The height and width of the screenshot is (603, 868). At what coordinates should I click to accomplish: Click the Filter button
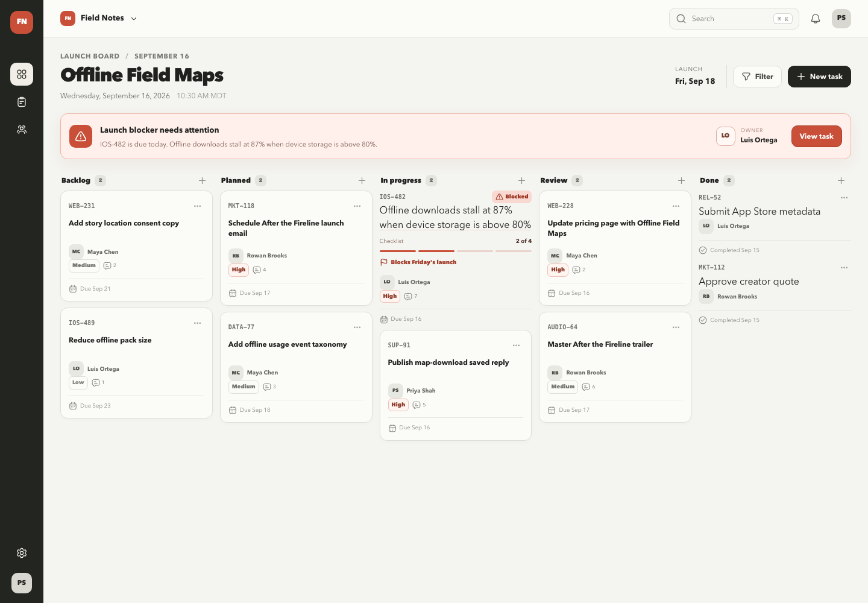pyautogui.click(x=758, y=77)
